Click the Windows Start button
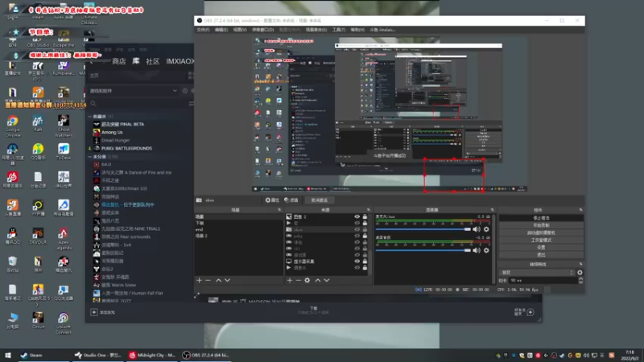The height and width of the screenshot is (362, 644). tap(8, 355)
